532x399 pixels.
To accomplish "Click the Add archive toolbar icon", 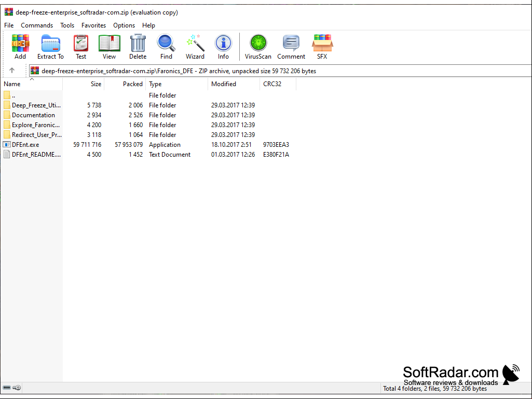I will pos(20,43).
